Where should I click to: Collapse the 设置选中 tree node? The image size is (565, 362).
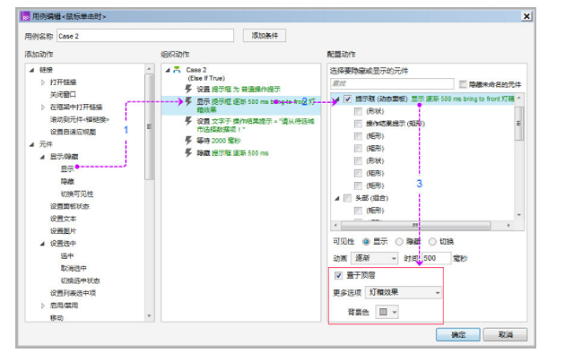[x=43, y=244]
